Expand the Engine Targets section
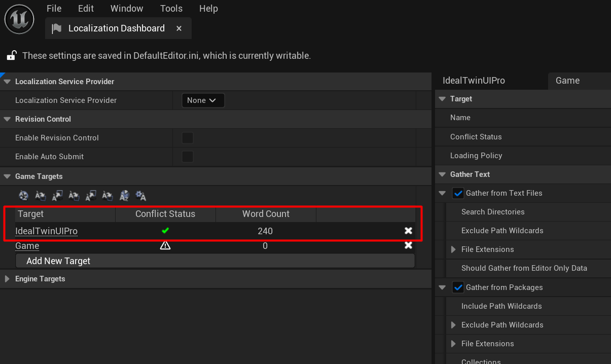Screen dimensions: 611x364 click(x=7, y=279)
